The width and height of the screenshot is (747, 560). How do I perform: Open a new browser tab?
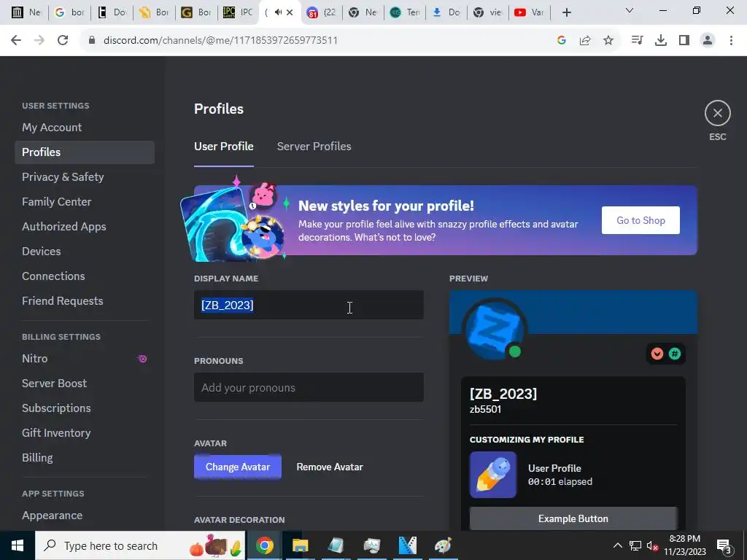click(x=566, y=12)
